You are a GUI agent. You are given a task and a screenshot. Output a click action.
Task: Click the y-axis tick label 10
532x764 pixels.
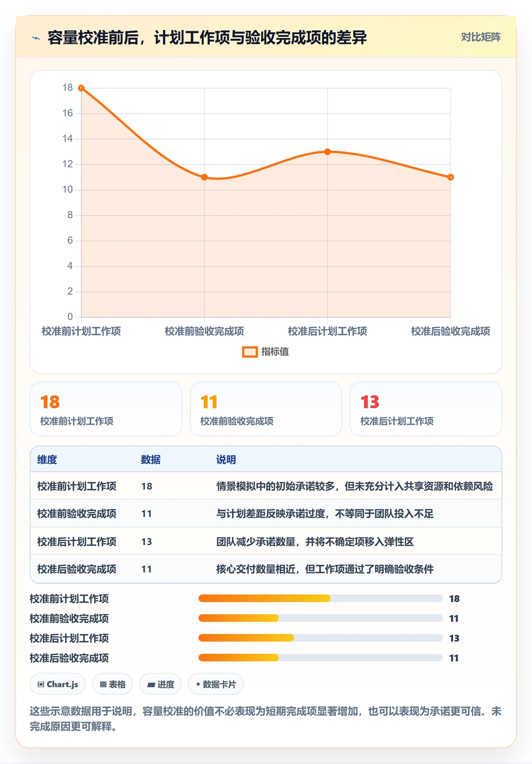pos(68,189)
